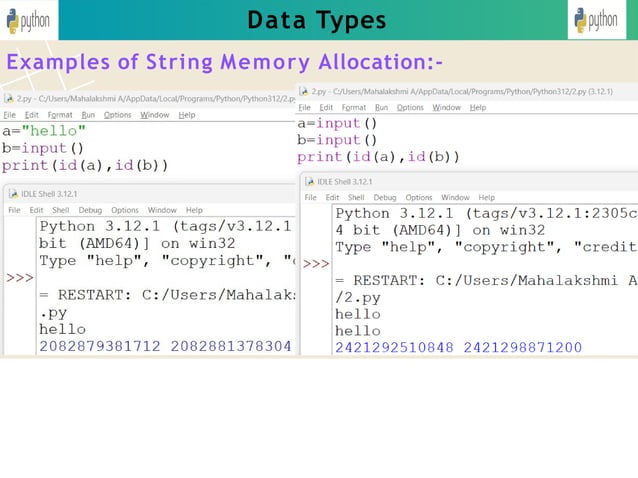Open Options menu in left IDLE Shell
The width and height of the screenshot is (638, 478).
125,210
